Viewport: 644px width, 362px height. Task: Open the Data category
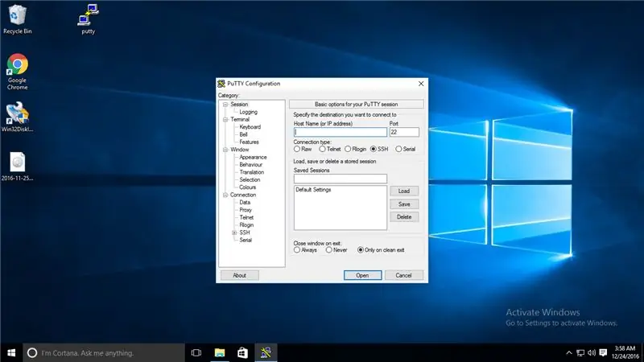point(245,203)
